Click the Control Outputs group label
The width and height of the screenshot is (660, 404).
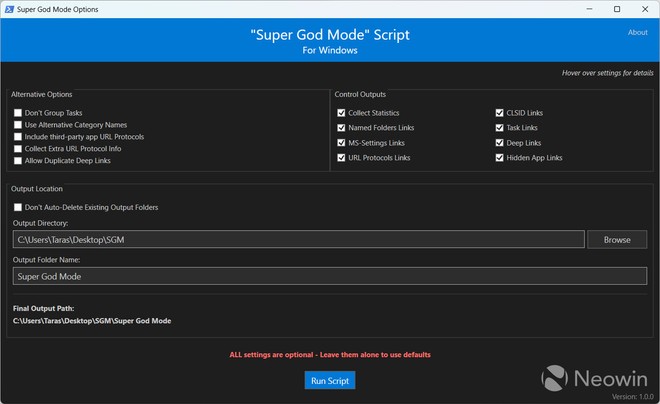tap(360, 94)
